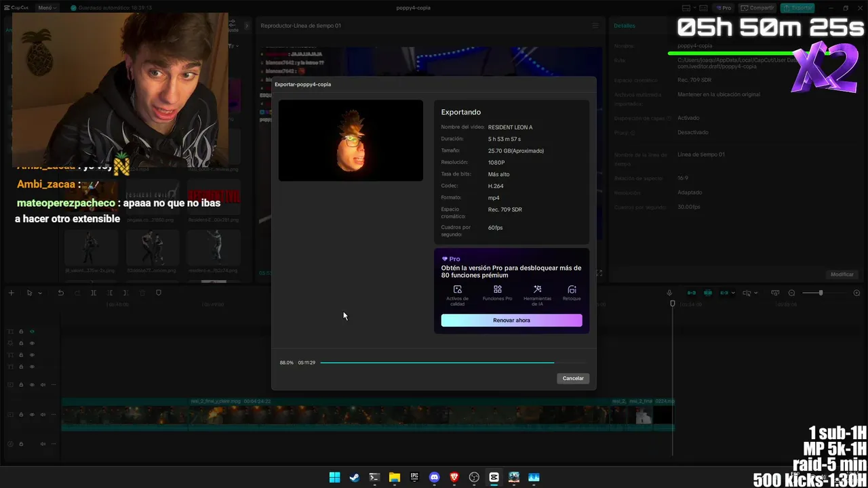The width and height of the screenshot is (868, 488).
Task: Open more options dots on resi_2_final clip track
Action: (x=53, y=414)
